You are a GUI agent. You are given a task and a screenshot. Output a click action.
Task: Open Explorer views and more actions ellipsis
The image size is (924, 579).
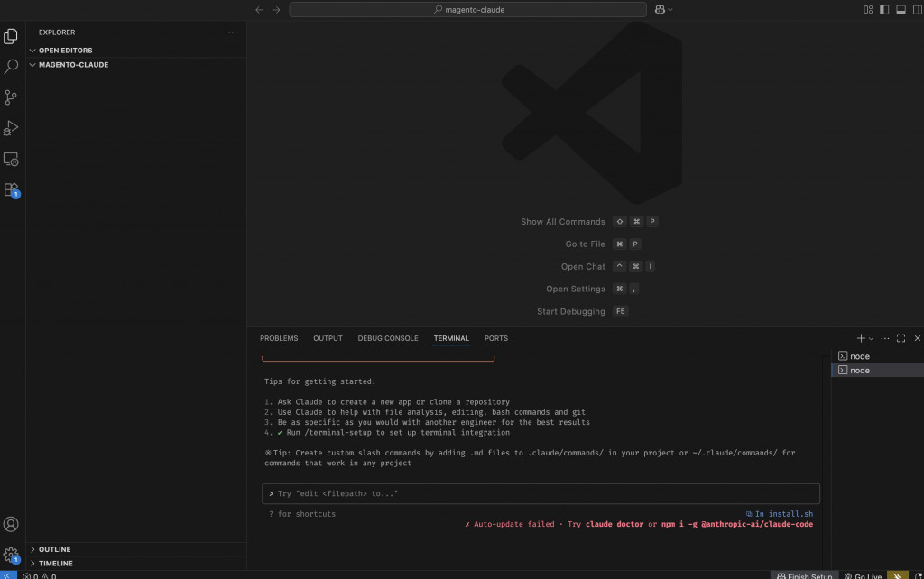click(x=233, y=32)
